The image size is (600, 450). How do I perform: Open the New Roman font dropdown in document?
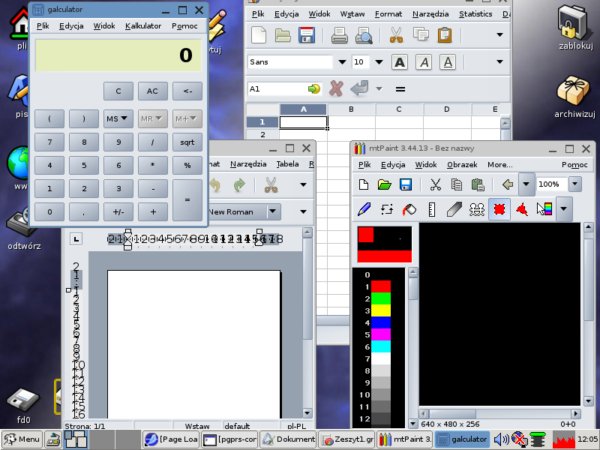point(272,211)
